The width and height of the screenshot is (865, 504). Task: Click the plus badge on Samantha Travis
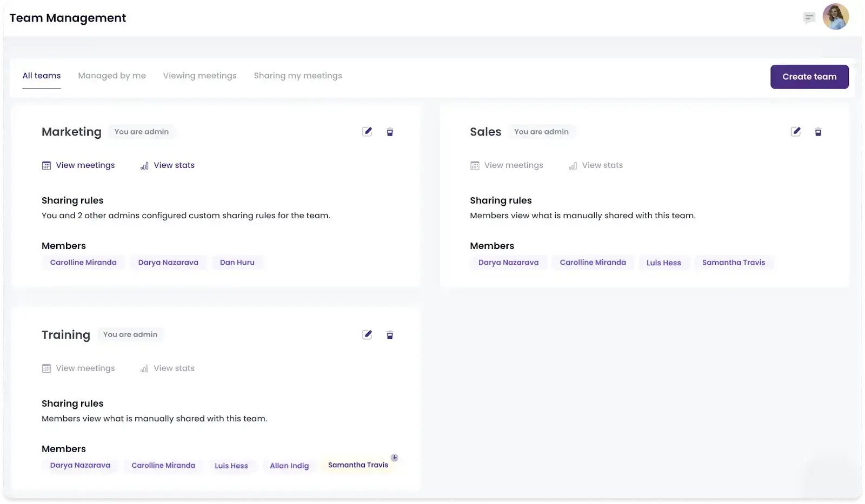395,458
